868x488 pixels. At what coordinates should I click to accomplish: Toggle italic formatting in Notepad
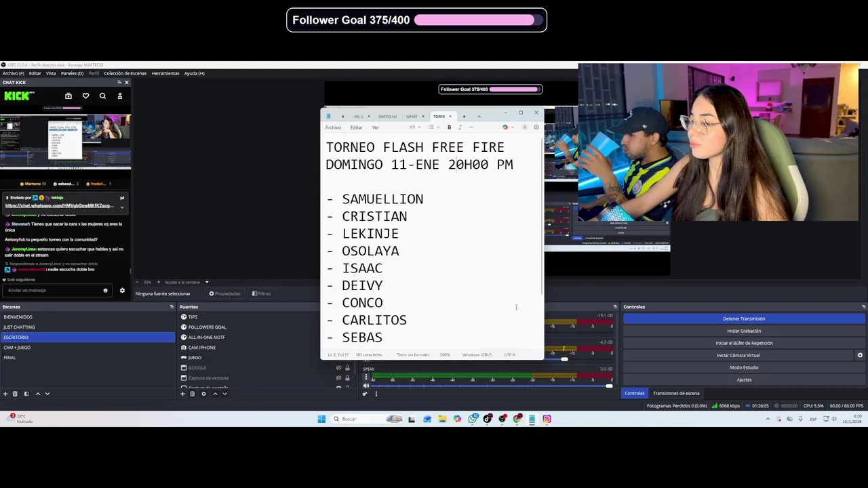pyautogui.click(x=460, y=127)
